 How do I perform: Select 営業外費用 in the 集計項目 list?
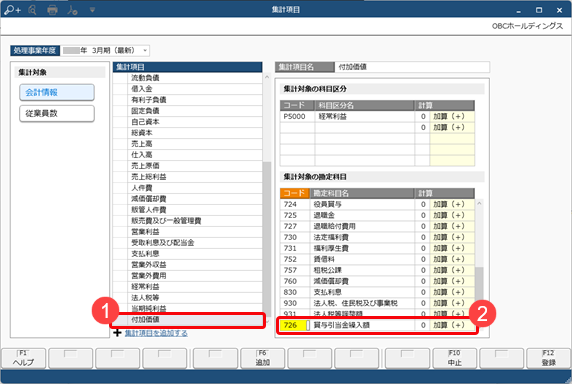[188, 275]
